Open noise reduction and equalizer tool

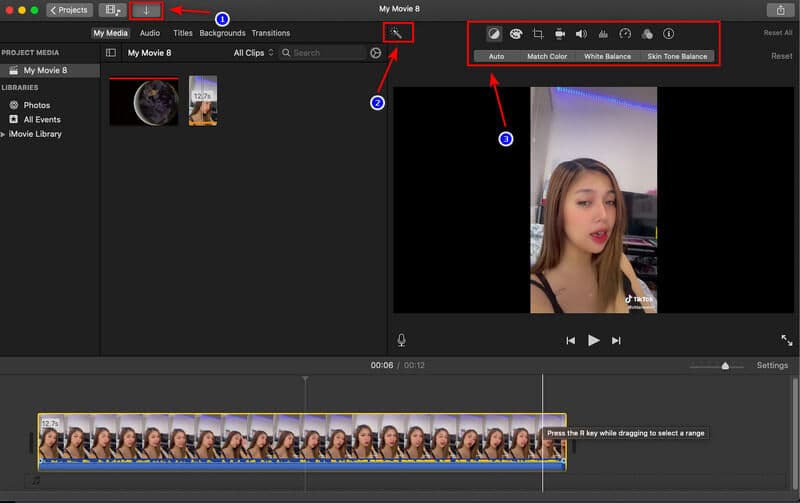point(603,33)
